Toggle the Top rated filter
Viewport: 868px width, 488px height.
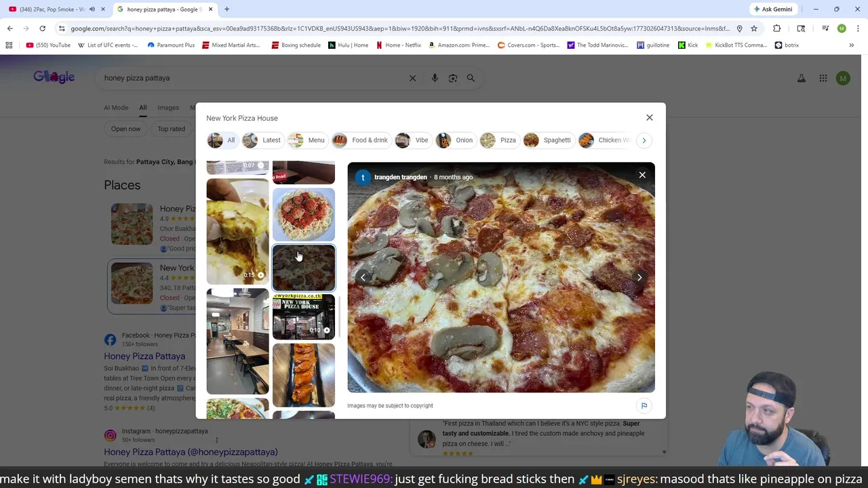coord(171,129)
